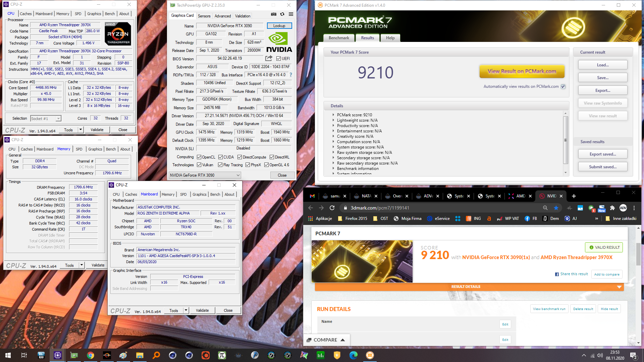Click the PCMark 7 result thumbnail image

362,261
